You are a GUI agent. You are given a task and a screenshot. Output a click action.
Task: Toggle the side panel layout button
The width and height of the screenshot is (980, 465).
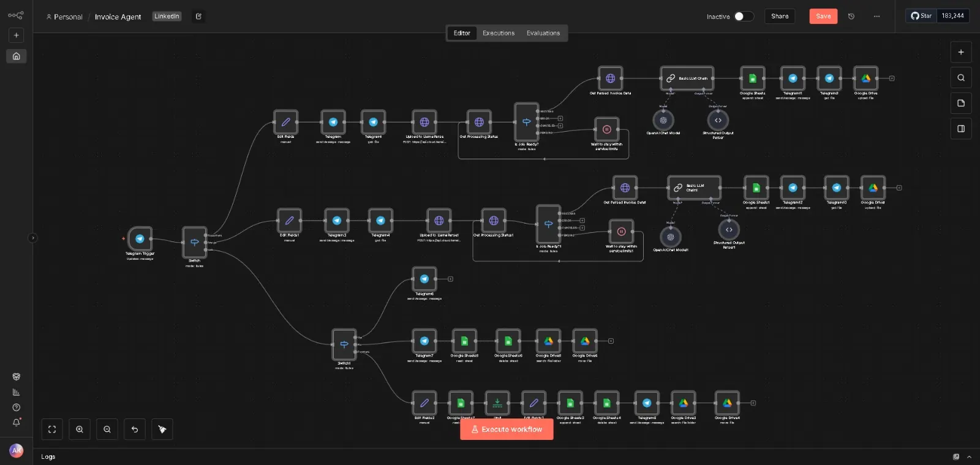click(961, 129)
